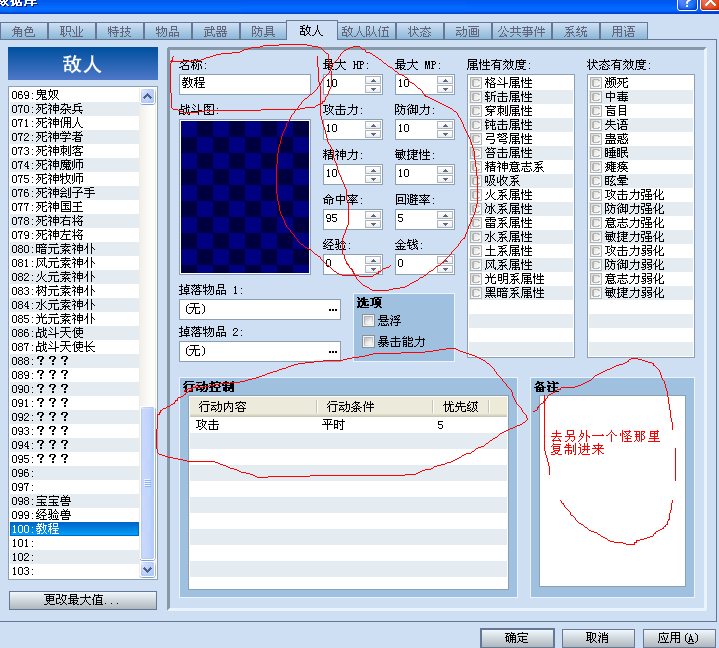
Task: Open the 角色 tab
Action: tap(23, 32)
